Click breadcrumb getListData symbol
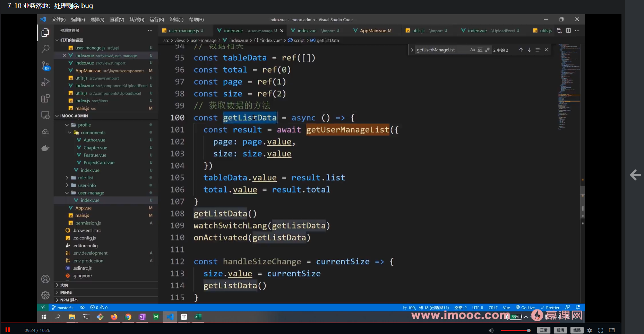The height and width of the screenshot is (334, 644). tap(325, 40)
